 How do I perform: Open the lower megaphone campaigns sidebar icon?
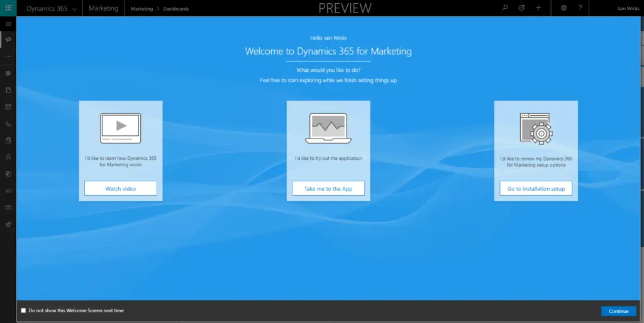point(8,191)
